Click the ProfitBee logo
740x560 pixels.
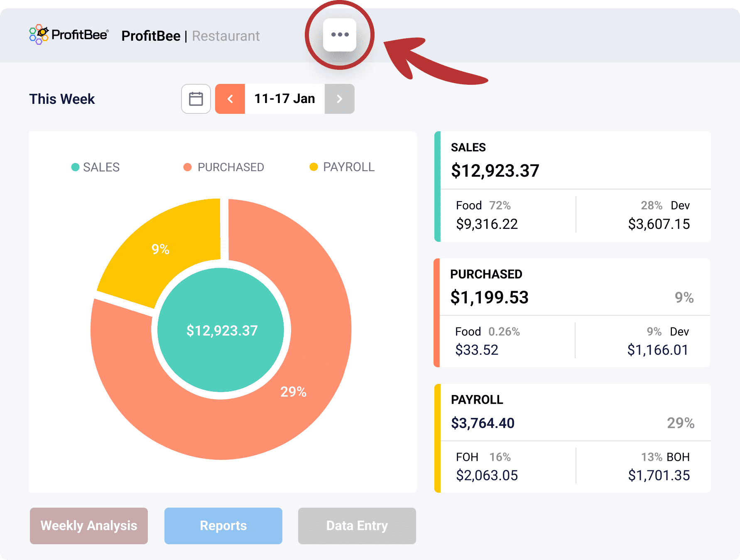pos(69,35)
